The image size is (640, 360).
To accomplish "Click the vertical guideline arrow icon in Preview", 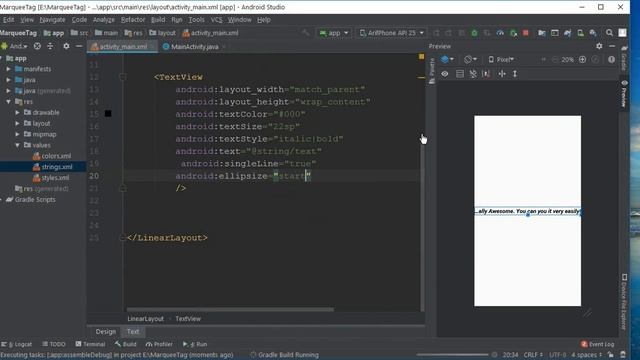I will pos(515,74).
